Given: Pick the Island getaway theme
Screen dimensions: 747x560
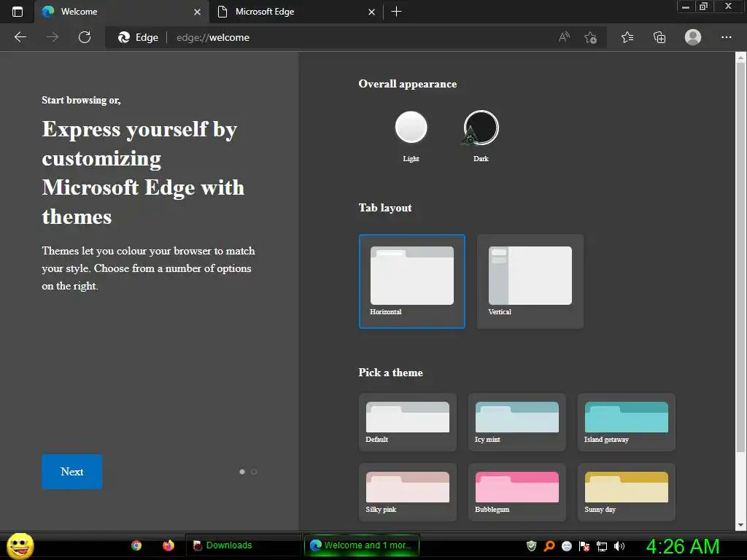Looking at the screenshot, I should (627, 422).
